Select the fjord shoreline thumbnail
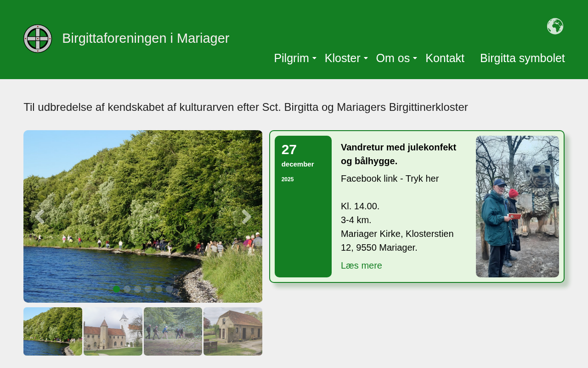The image size is (588, 368). pos(53,331)
